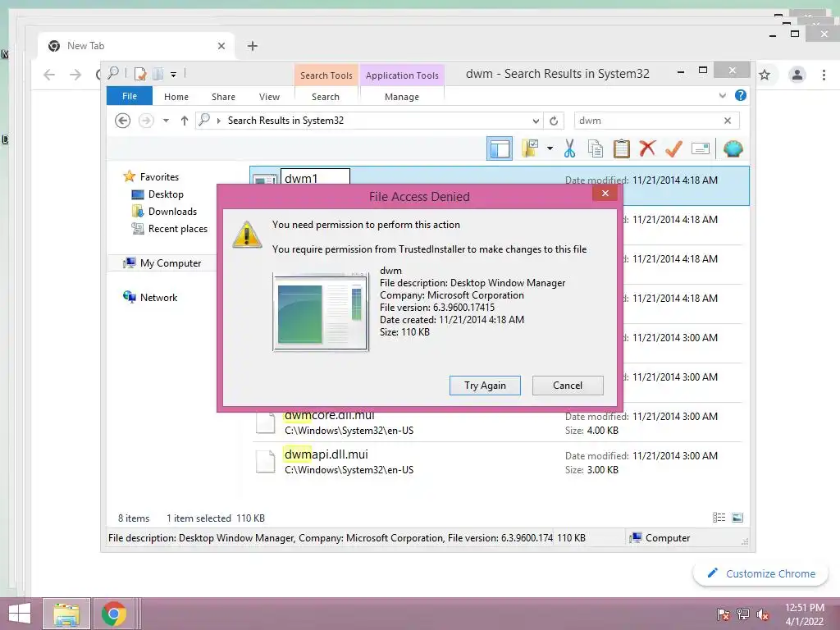Image resolution: width=840 pixels, height=630 pixels.
Task: Open the recent locations dropdown arrow
Action: click(x=166, y=121)
